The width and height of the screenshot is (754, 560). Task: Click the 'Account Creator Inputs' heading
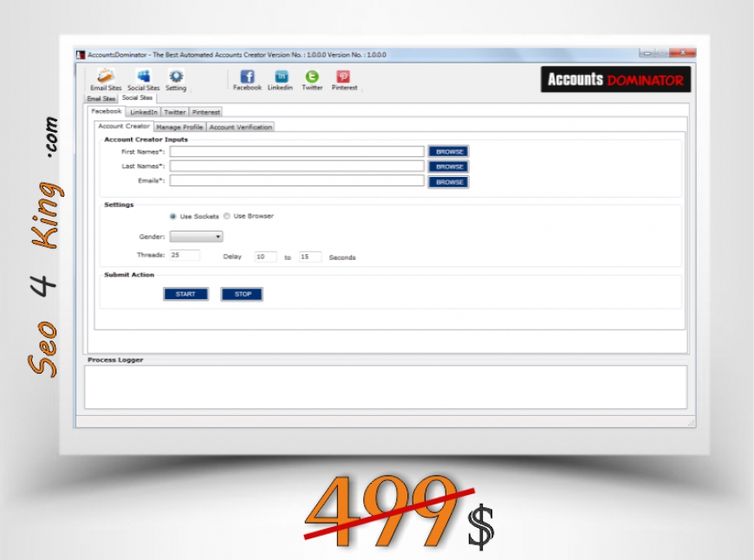(146, 140)
